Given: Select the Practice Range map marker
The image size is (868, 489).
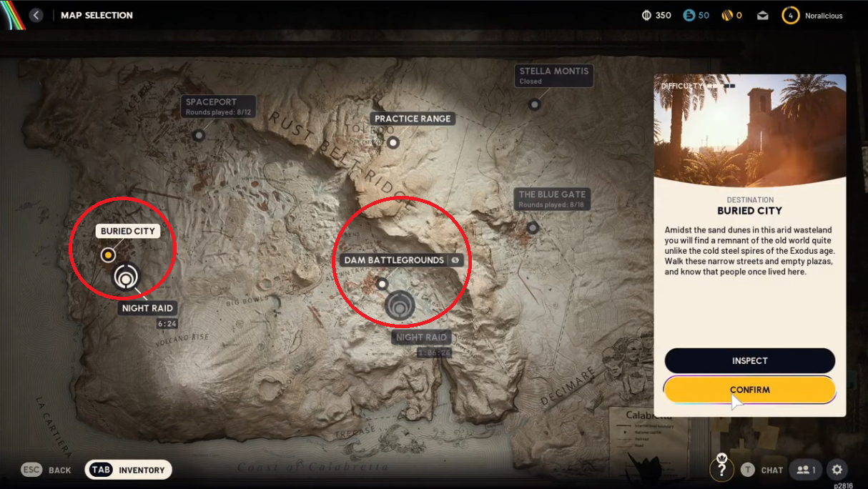Looking at the screenshot, I should coord(393,143).
